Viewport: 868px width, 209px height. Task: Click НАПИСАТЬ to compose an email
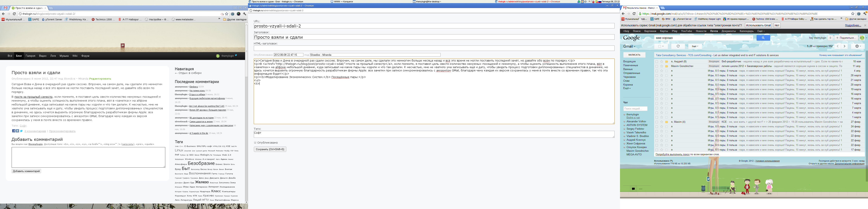tap(634, 55)
